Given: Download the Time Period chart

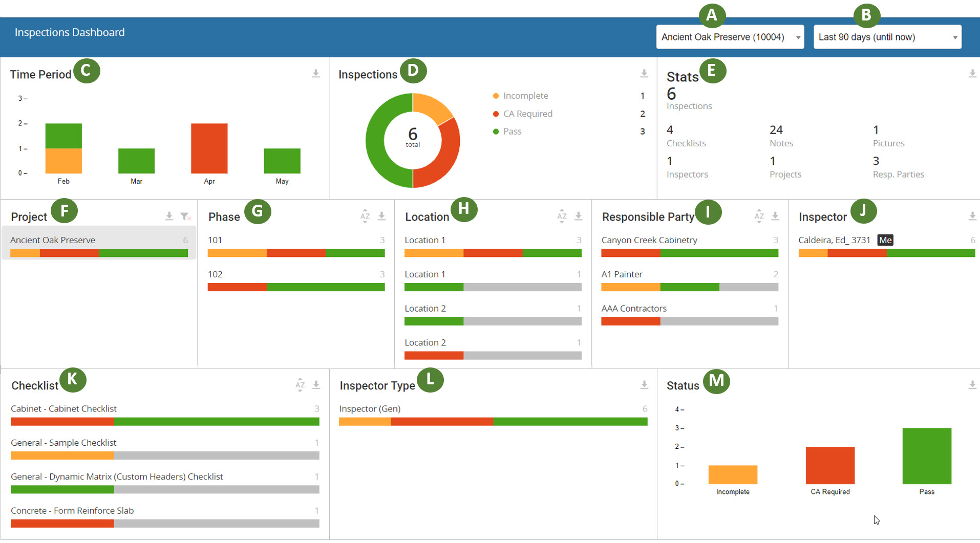Looking at the screenshot, I should point(316,74).
